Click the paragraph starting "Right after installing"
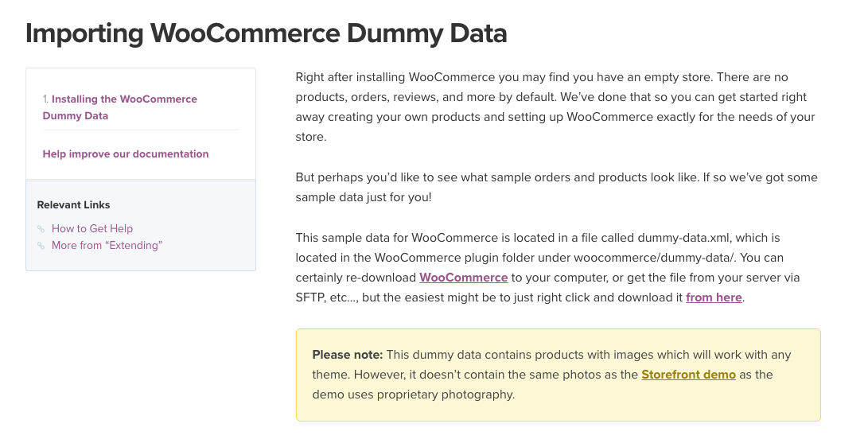This screenshot has width=868, height=443. (555, 107)
